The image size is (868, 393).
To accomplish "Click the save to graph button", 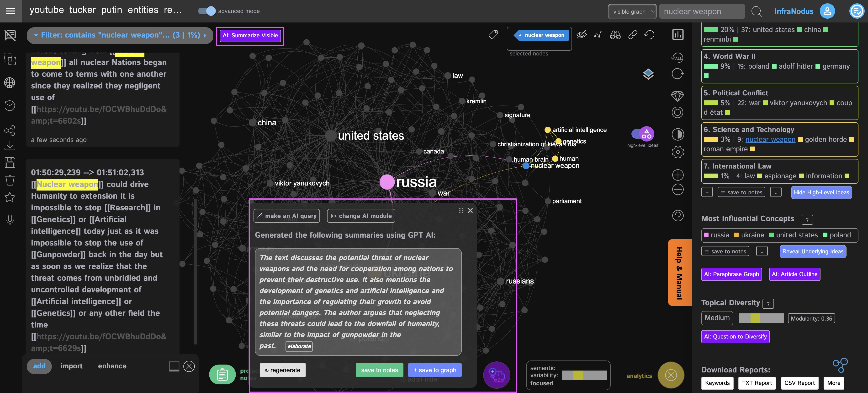I will pos(434,370).
